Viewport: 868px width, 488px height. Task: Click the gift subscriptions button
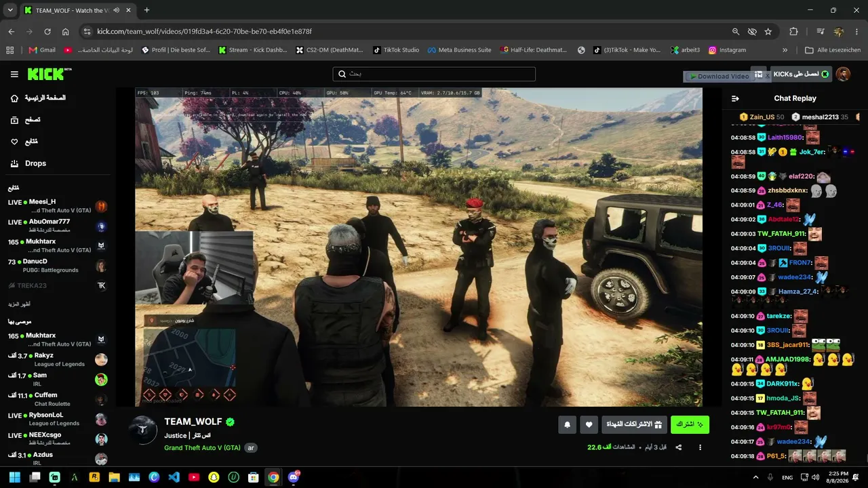tap(635, 425)
